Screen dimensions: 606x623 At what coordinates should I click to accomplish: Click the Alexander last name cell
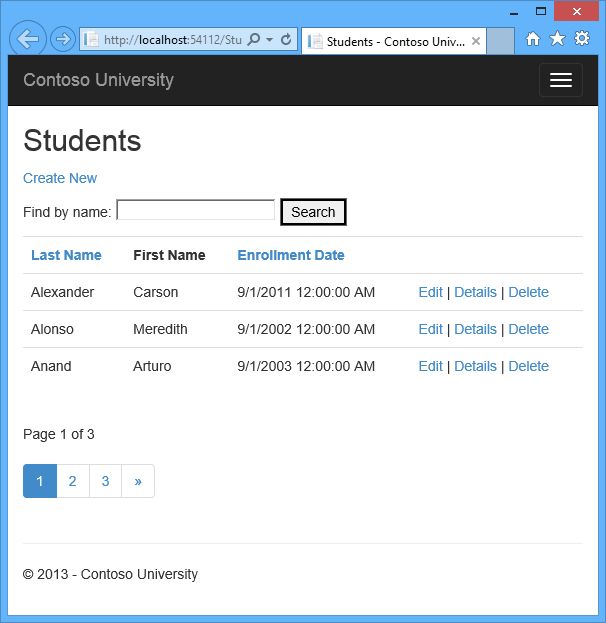coord(62,292)
